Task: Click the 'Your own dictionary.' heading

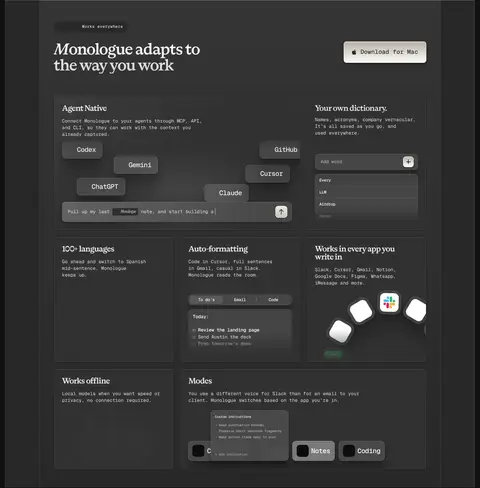Action: pos(351,108)
